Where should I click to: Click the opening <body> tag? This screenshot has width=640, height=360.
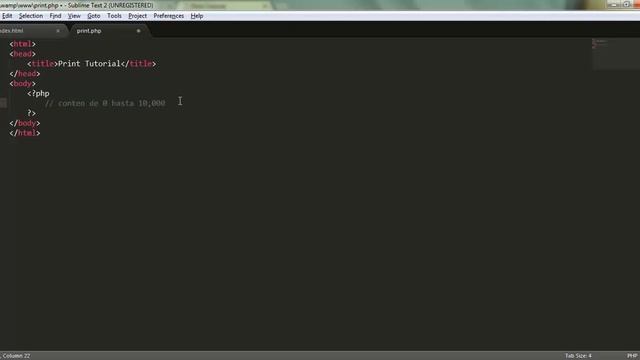[x=22, y=84]
